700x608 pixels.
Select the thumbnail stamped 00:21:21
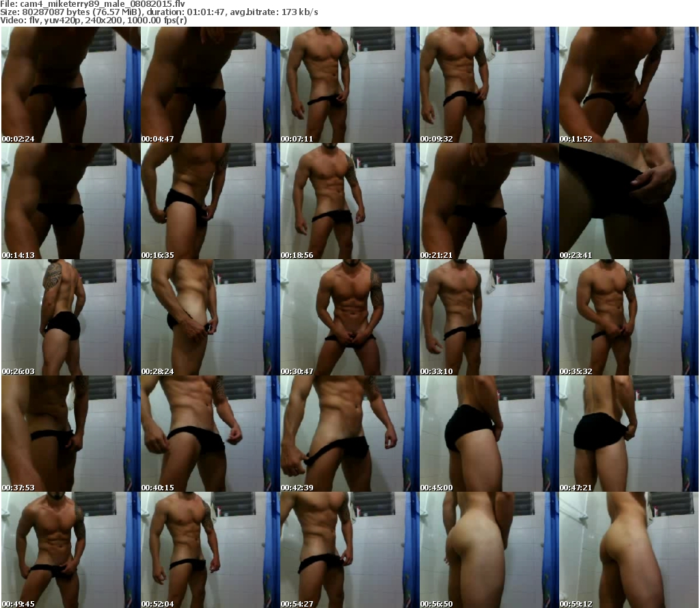point(489,201)
